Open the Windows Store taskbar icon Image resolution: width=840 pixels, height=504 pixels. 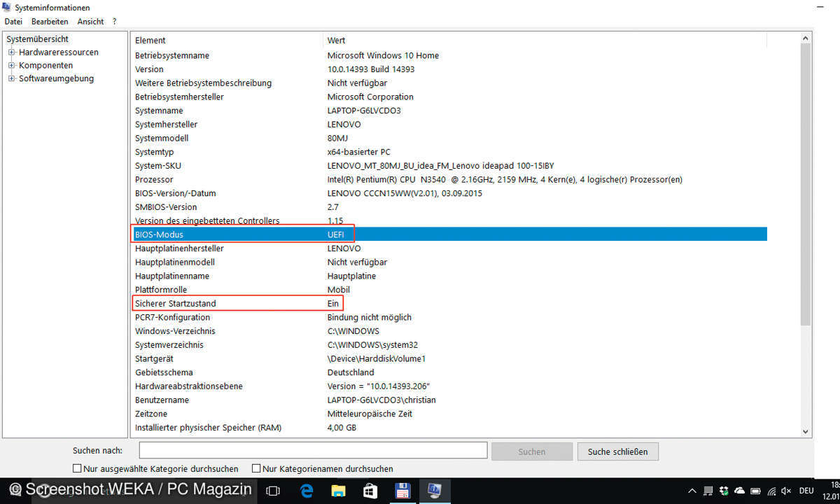tap(370, 491)
